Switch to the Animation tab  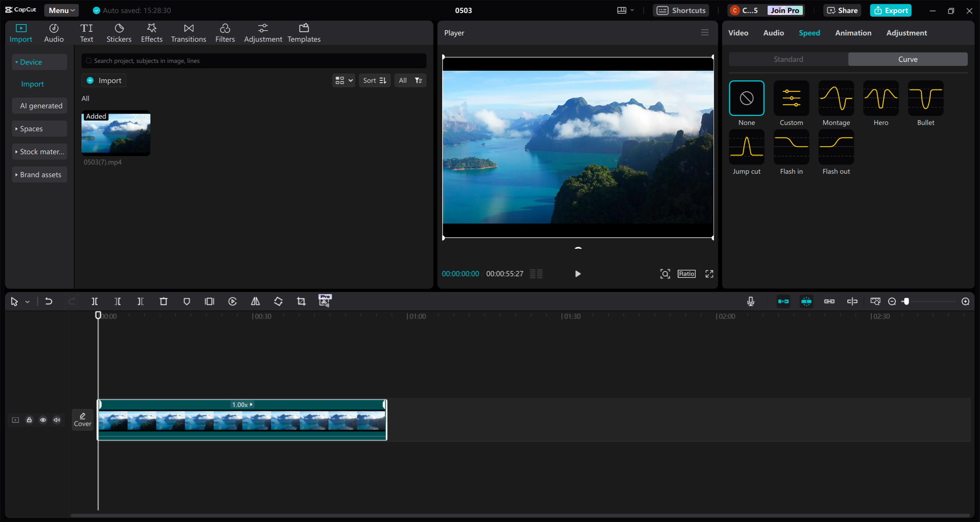click(852, 33)
